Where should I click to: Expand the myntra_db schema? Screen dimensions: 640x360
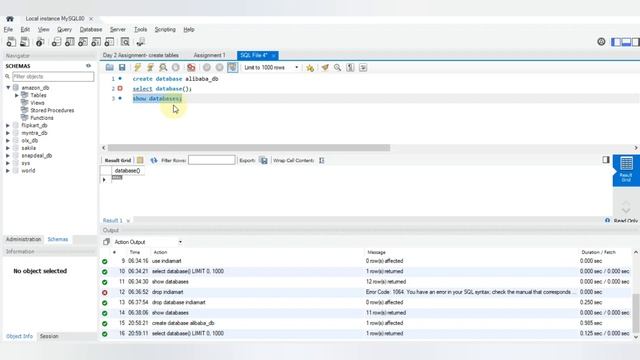coord(8,133)
